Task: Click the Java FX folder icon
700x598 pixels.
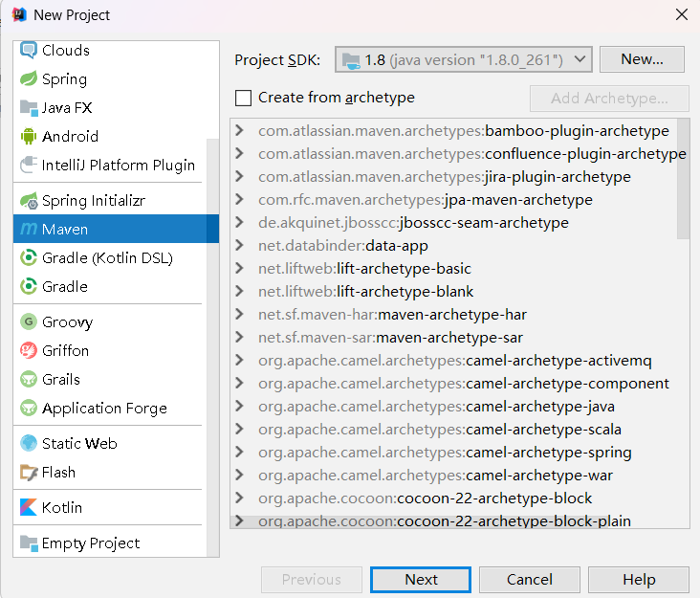Action: point(29,107)
